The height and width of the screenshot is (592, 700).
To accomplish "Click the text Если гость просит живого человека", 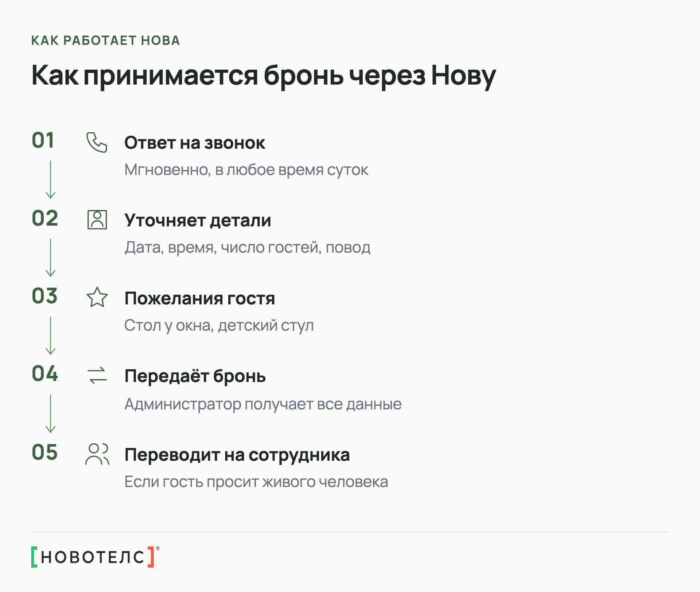I will [x=256, y=482].
